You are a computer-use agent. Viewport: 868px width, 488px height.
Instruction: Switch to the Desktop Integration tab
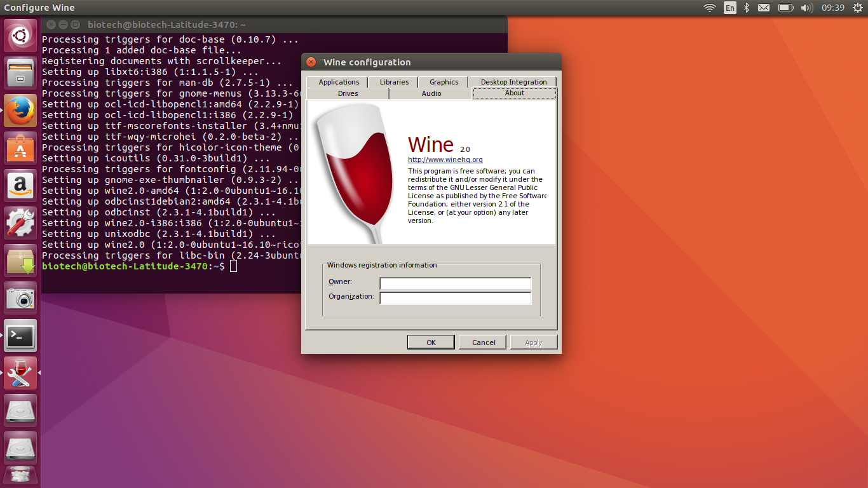(x=515, y=81)
